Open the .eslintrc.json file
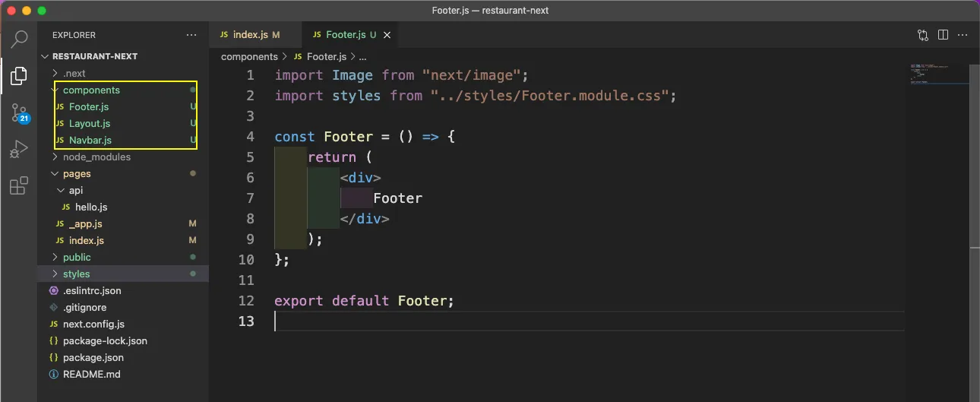The image size is (980, 402). click(x=123, y=290)
